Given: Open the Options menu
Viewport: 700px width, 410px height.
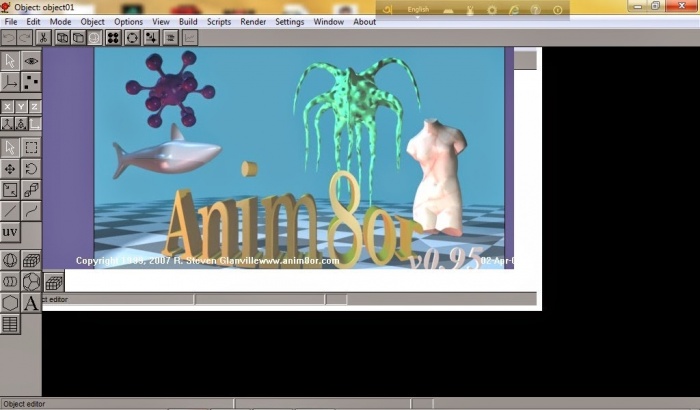Looking at the screenshot, I should (x=129, y=21).
